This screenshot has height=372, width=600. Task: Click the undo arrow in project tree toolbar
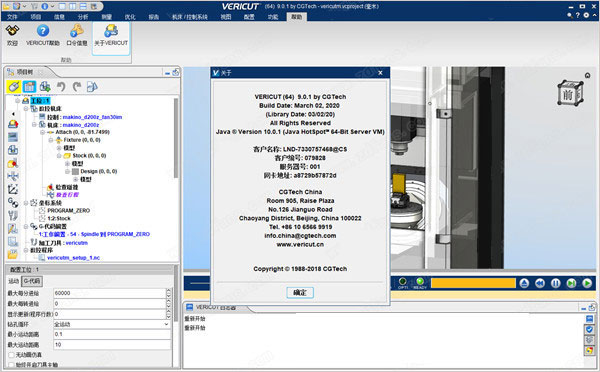coord(61,87)
